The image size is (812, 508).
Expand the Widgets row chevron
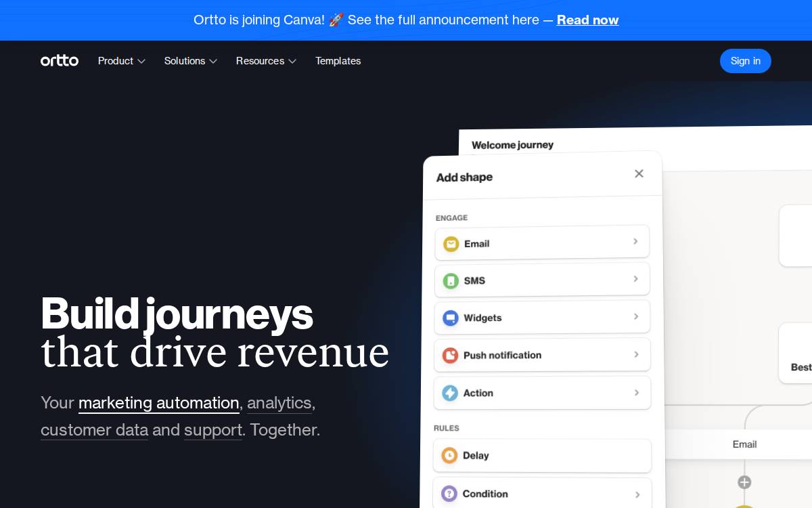[x=636, y=316]
